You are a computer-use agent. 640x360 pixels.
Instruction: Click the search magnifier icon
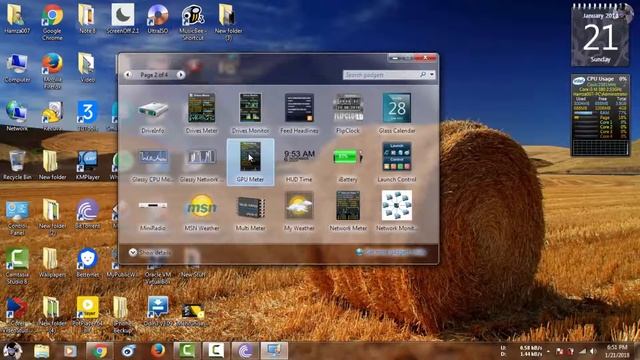(x=423, y=75)
